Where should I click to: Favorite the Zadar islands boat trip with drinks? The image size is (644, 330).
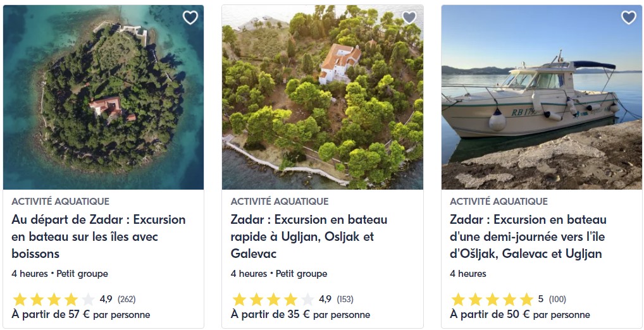click(x=190, y=18)
